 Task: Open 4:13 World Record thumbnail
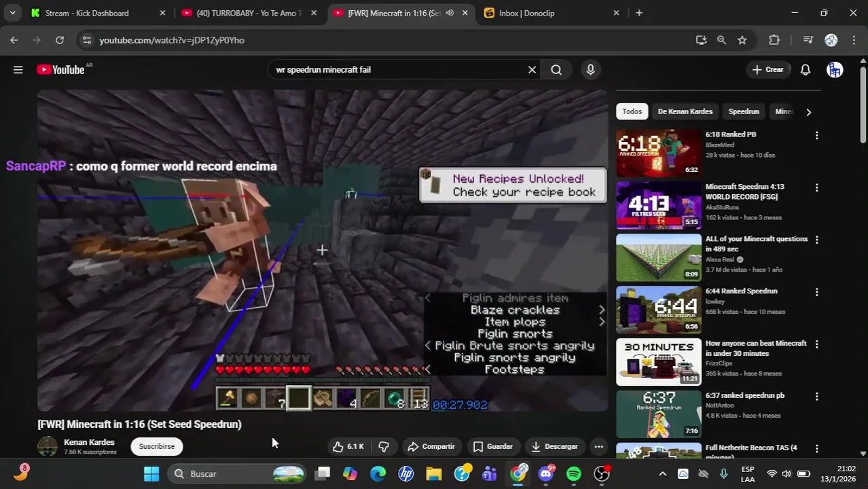coord(658,205)
